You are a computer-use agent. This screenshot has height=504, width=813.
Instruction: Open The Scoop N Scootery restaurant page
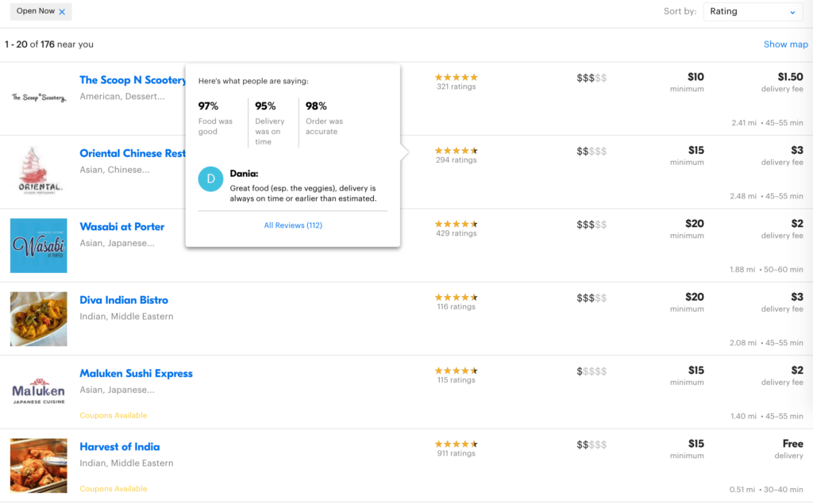(x=133, y=80)
